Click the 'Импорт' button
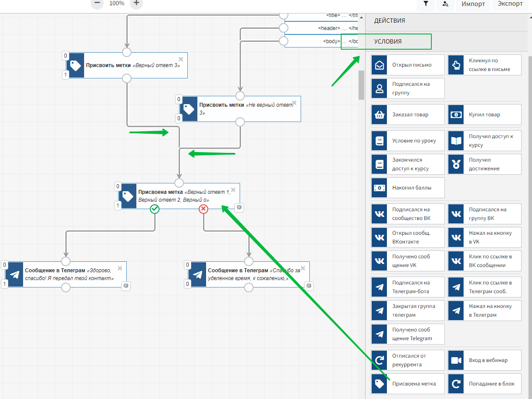The height and width of the screenshot is (399, 532). (x=473, y=4)
